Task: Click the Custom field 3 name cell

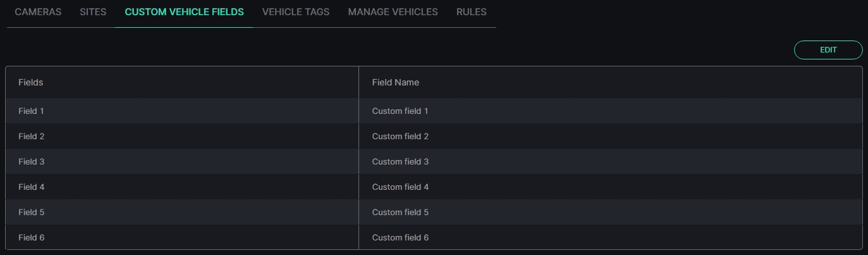Action: click(x=610, y=161)
